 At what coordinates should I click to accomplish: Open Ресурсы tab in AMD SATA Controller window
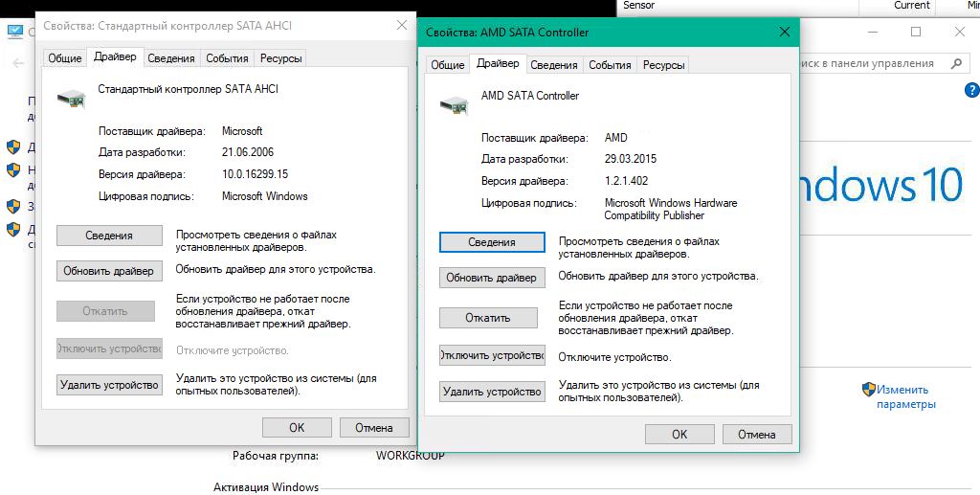(x=663, y=64)
